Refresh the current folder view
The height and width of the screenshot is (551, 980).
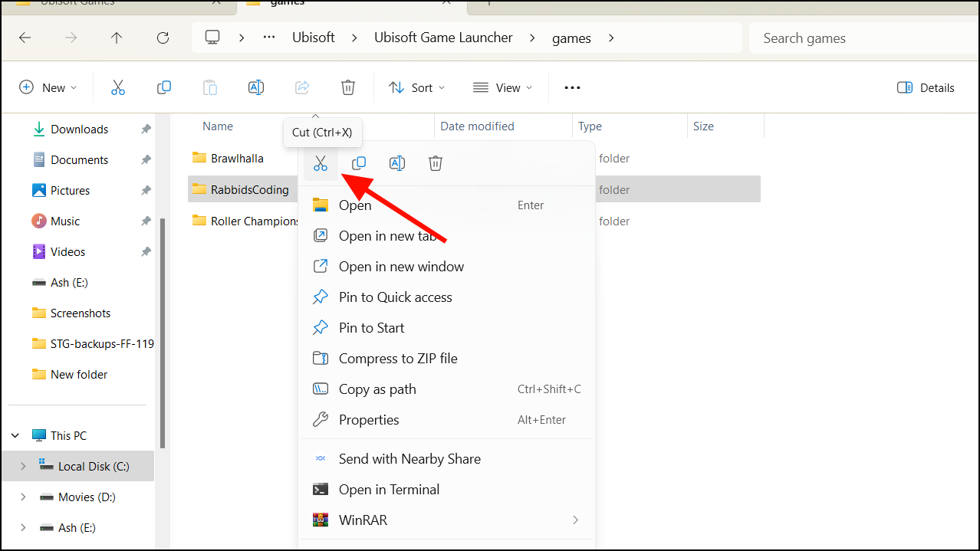click(163, 37)
